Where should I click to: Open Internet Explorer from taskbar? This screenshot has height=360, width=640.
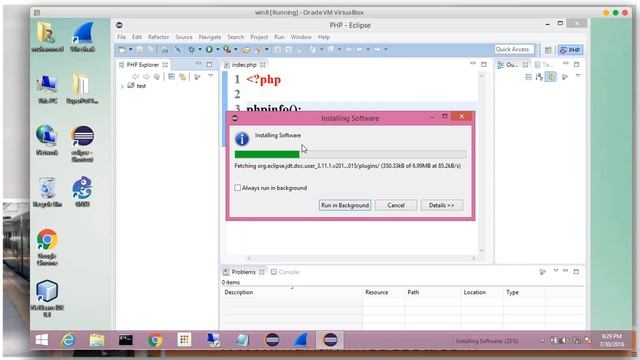(68, 340)
